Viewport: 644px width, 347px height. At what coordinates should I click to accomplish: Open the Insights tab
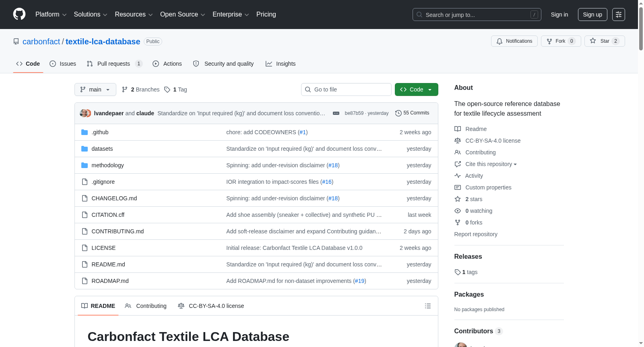point(281,64)
